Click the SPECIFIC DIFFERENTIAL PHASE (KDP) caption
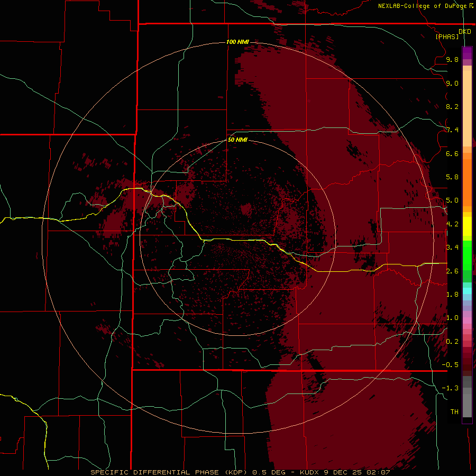Image resolution: width=476 pixels, height=476 pixels. point(169,472)
